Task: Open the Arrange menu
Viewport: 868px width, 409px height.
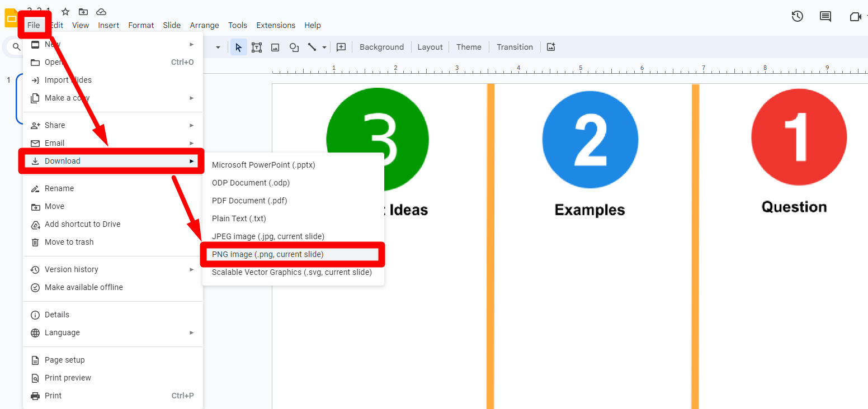Action: [204, 25]
